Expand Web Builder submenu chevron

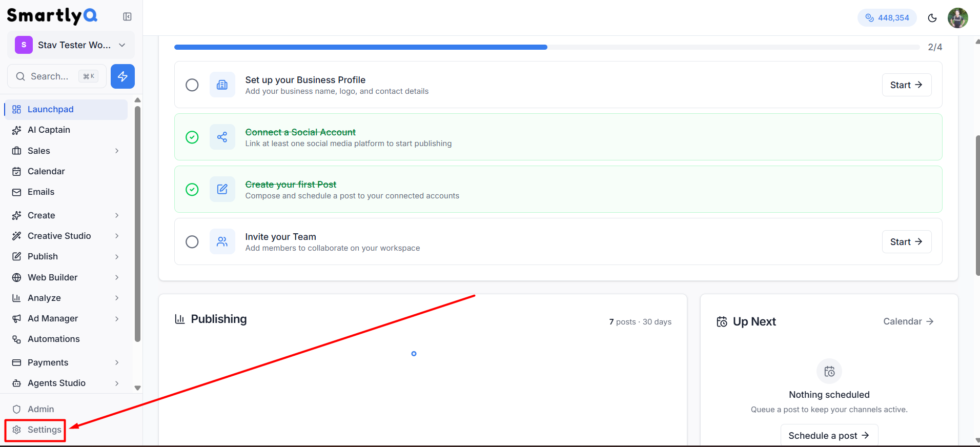pyautogui.click(x=117, y=277)
